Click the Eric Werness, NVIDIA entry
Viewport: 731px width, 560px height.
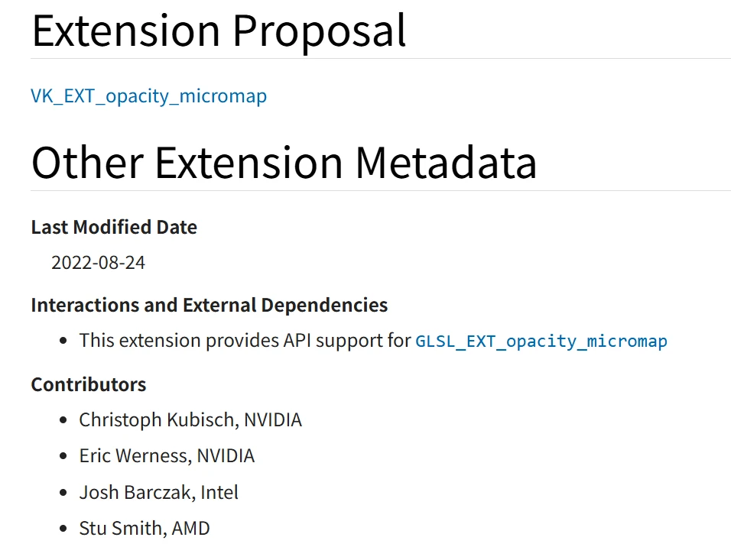coord(167,456)
